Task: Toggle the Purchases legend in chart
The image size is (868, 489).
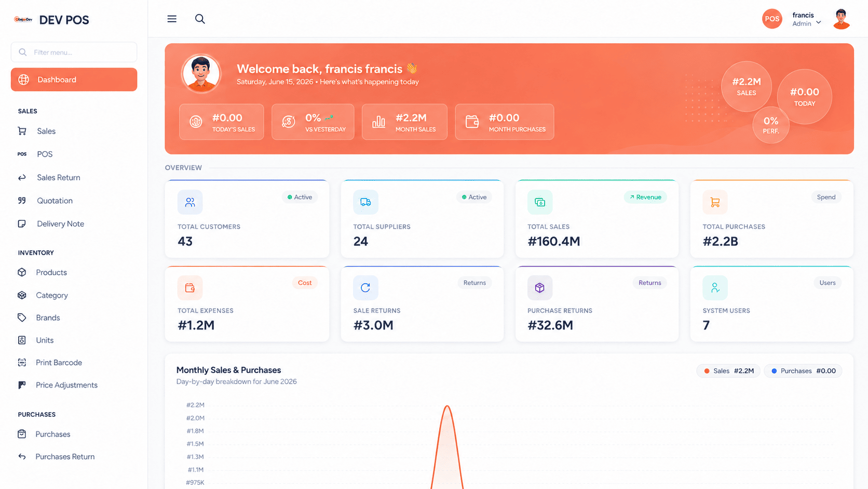Action: point(803,371)
